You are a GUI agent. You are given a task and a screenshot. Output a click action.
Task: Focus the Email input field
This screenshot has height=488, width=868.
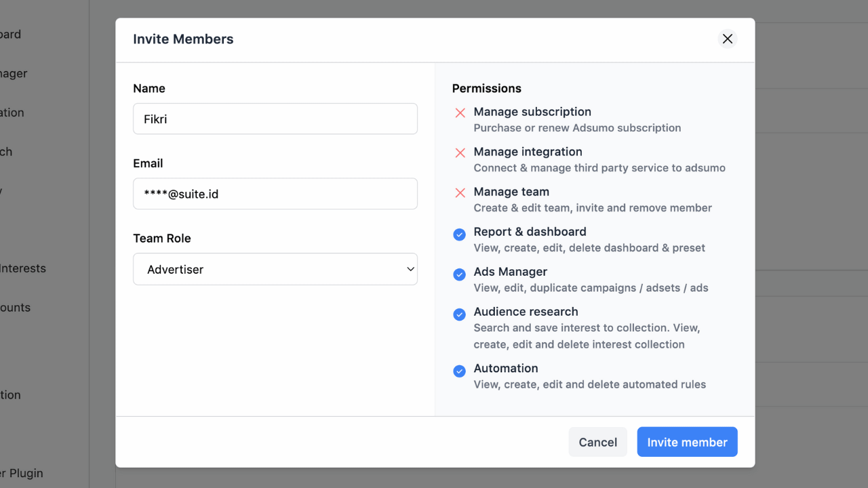coord(275,194)
